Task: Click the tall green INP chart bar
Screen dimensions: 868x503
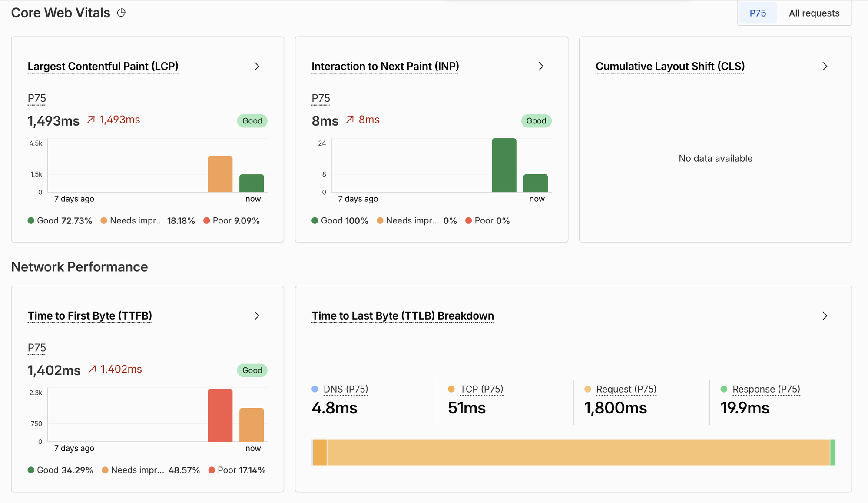Action: [504, 165]
